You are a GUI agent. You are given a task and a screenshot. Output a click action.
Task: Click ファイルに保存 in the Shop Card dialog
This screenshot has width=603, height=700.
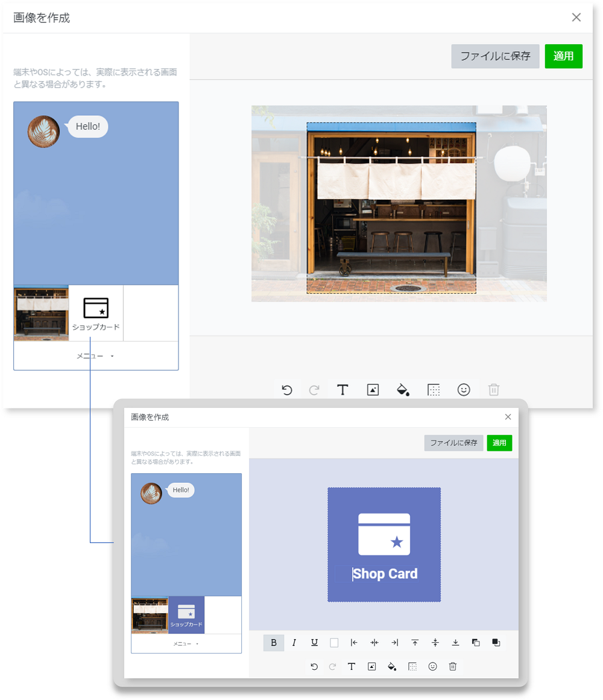point(453,443)
